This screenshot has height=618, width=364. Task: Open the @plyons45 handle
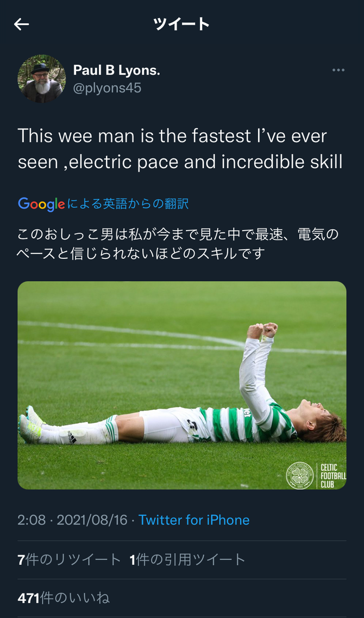coord(107,88)
